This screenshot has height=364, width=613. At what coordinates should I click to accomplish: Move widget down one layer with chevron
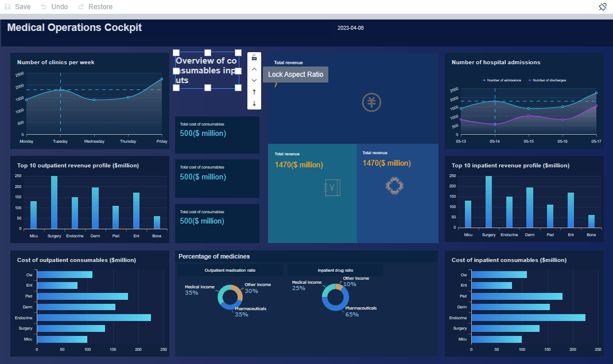(x=254, y=80)
